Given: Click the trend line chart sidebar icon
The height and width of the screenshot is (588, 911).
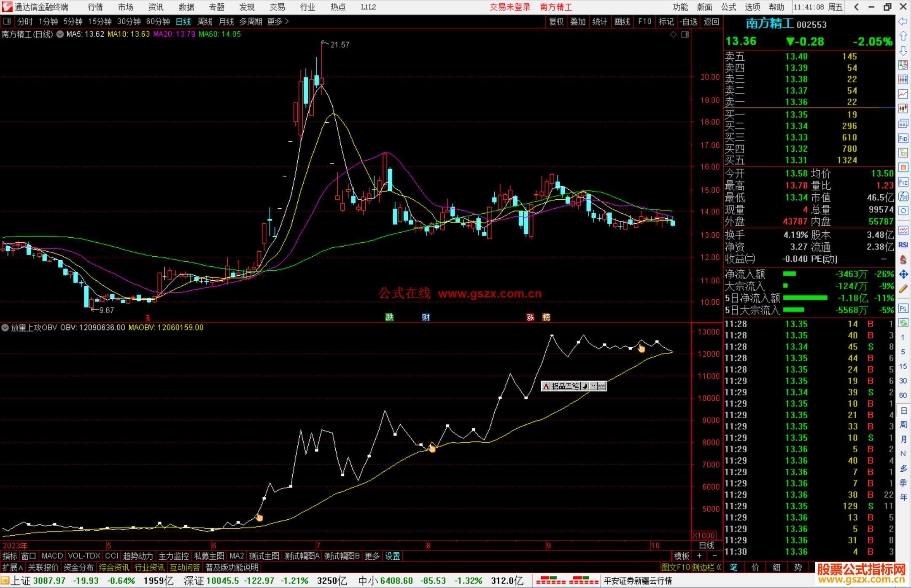Looking at the screenshot, I should [x=903, y=94].
